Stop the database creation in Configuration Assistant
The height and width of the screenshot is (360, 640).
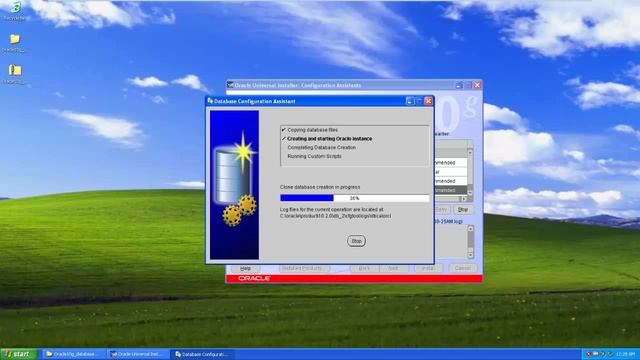point(356,241)
